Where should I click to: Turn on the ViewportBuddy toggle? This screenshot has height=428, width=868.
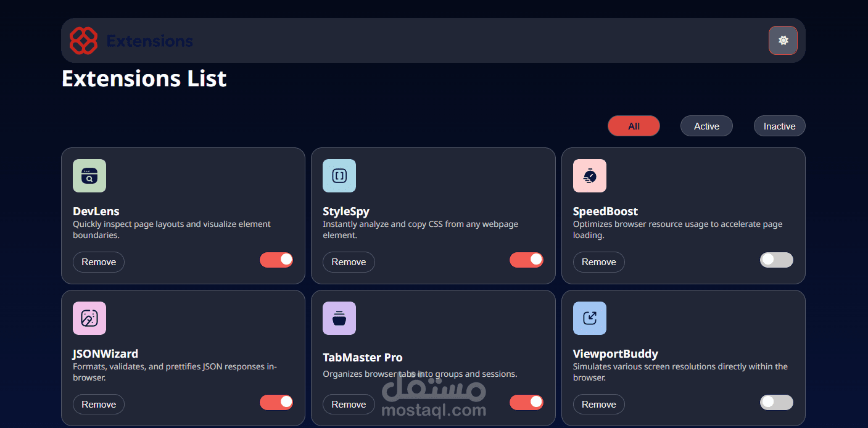coord(777,402)
